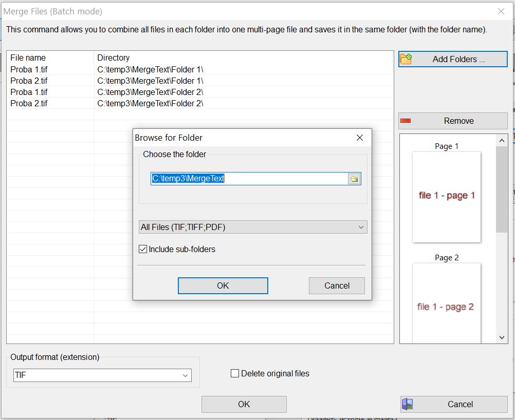Viewport: 515px width, 420px height.
Task: Click the preview pane scrollbar thumb
Action: (502, 189)
